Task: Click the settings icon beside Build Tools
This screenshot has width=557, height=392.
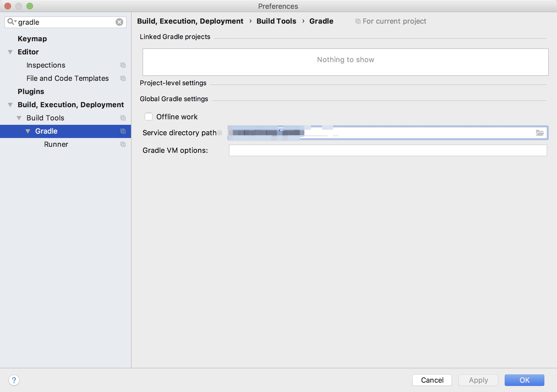Action: point(123,118)
